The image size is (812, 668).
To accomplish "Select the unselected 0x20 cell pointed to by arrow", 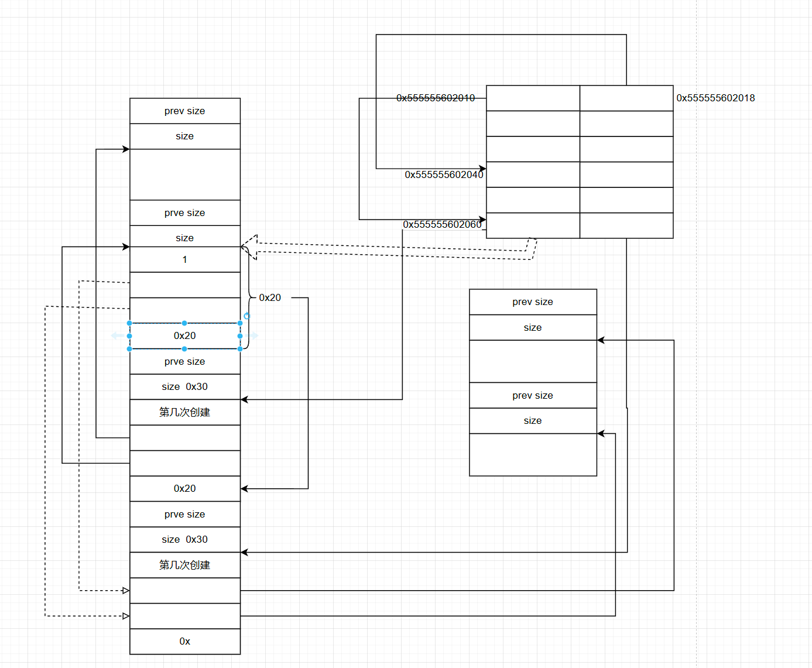I will point(185,489).
